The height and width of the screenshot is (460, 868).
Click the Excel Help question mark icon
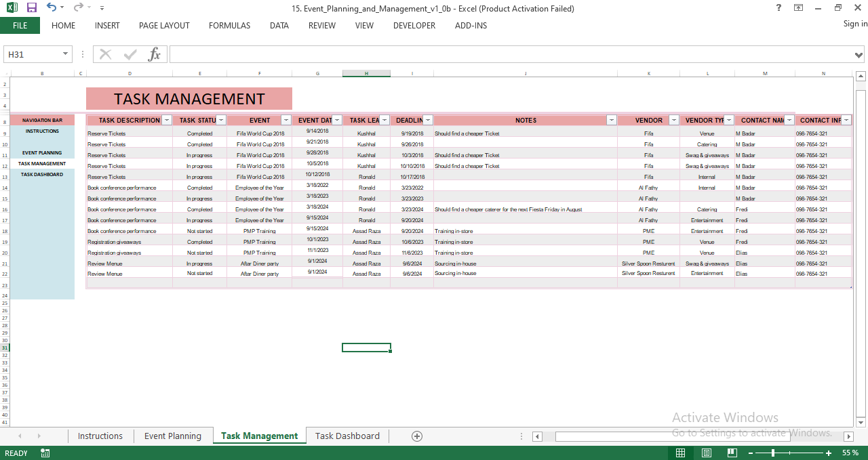pyautogui.click(x=778, y=8)
